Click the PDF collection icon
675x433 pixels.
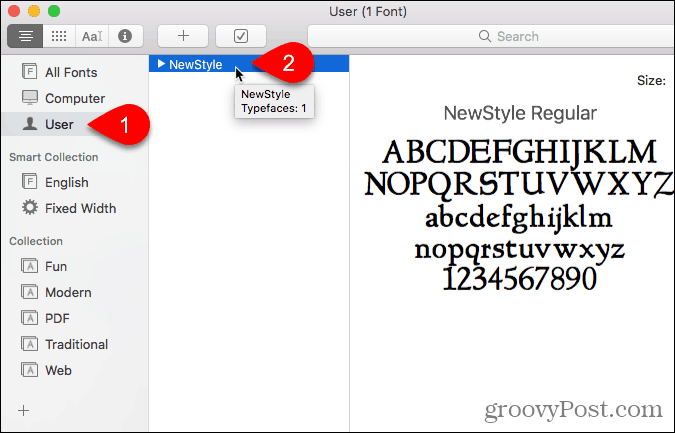click(x=30, y=318)
